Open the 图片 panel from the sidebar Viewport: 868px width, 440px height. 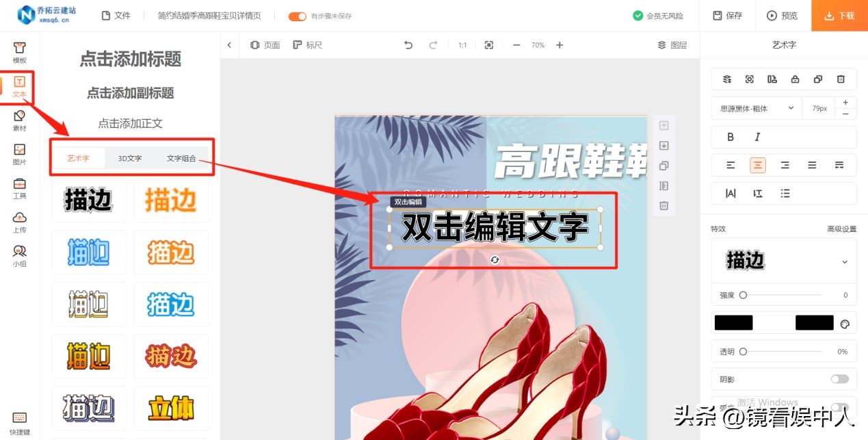click(19, 154)
